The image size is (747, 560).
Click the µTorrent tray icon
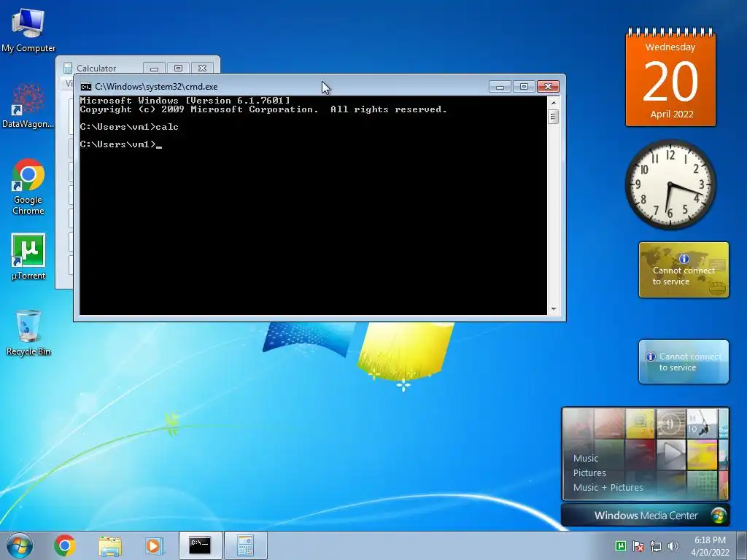click(620, 546)
